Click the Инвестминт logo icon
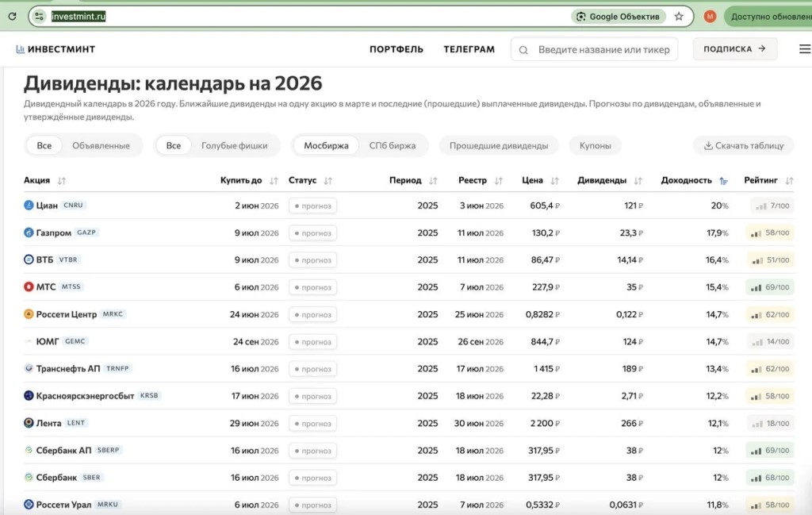Viewport: 812px width, 515px height. (x=21, y=49)
